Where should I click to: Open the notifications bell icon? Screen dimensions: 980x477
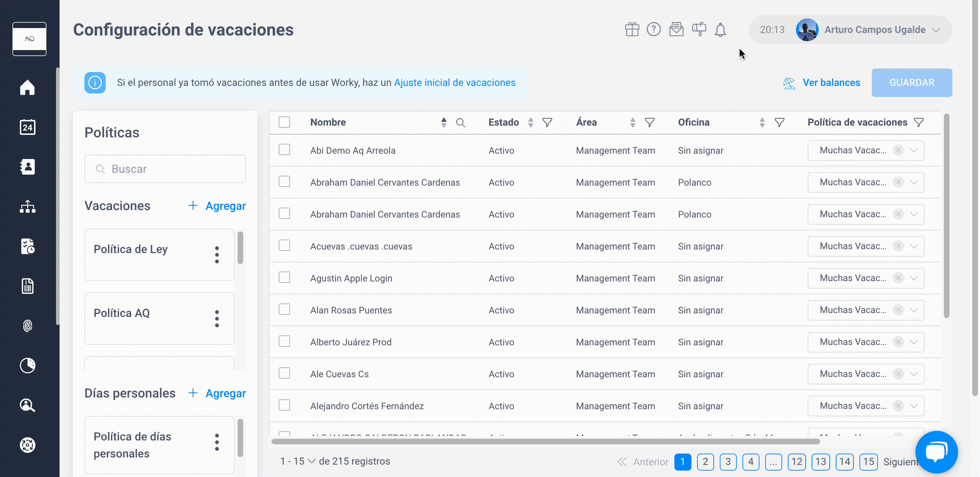(720, 29)
